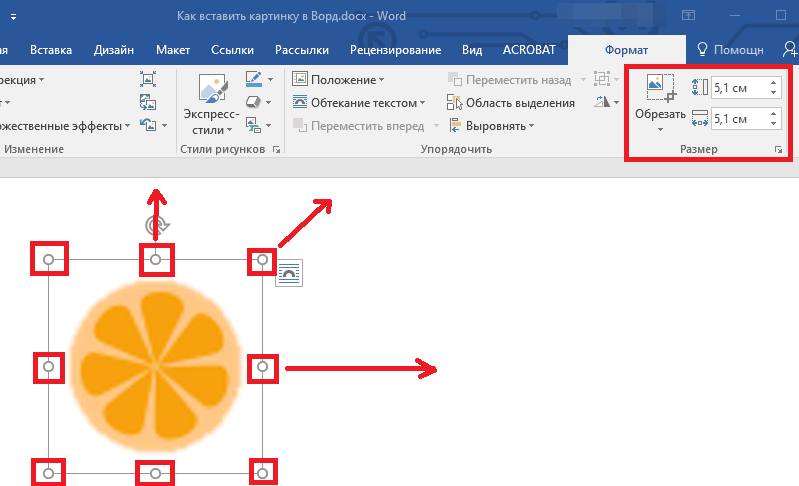The height and width of the screenshot is (486, 799).
Task: Click the picture effects icon
Action: pos(253,102)
